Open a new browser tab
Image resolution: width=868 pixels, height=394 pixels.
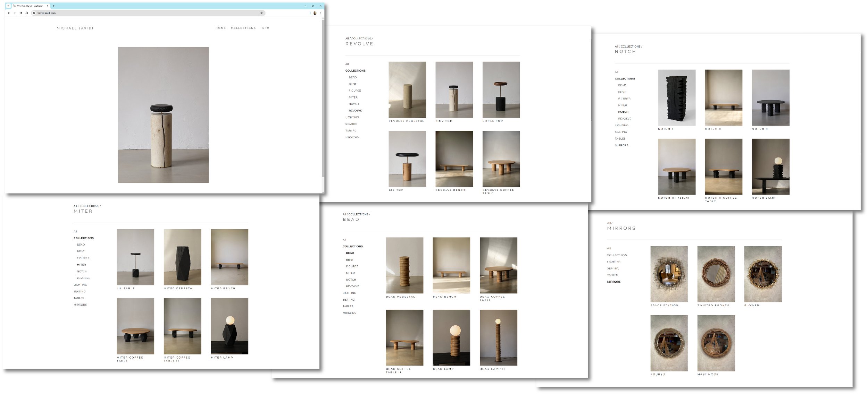click(x=53, y=6)
